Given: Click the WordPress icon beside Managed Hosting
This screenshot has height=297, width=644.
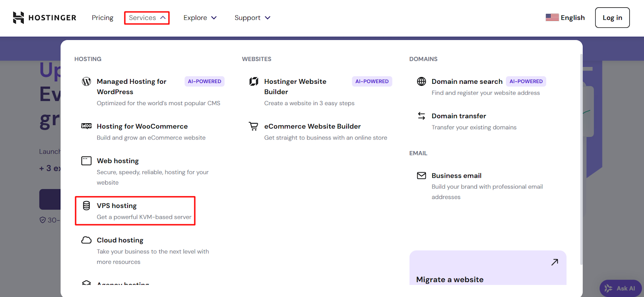Looking at the screenshot, I should [87, 81].
